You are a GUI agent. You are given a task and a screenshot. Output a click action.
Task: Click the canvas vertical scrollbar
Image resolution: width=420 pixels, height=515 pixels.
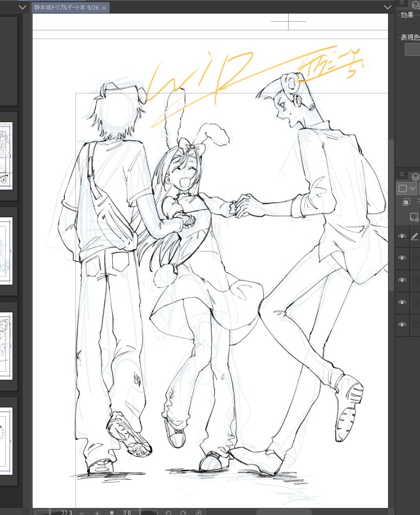pyautogui.click(x=391, y=215)
